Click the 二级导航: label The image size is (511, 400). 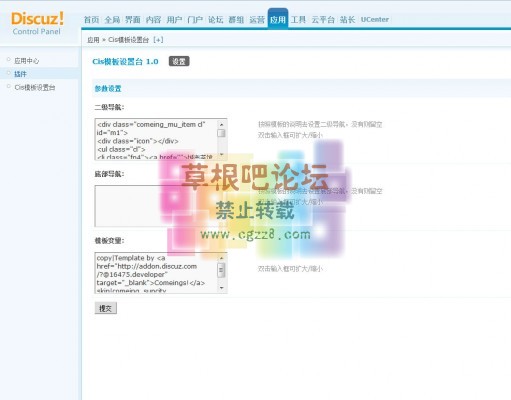[x=109, y=107]
